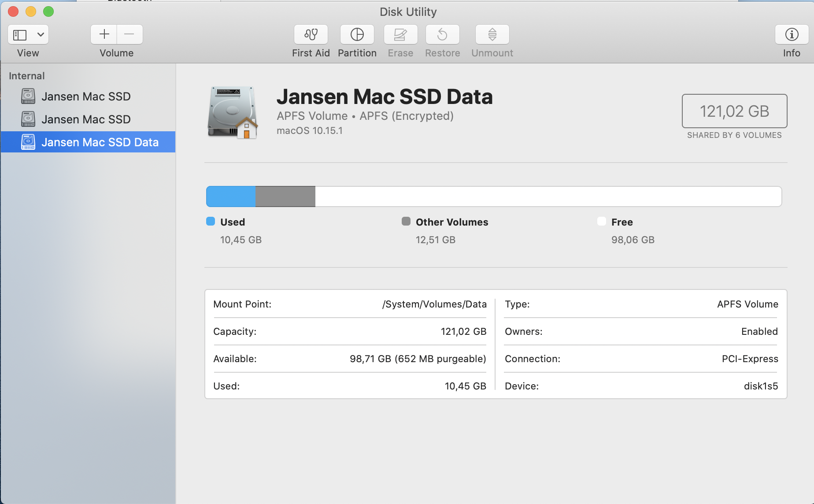Run First Aid using the stethoscope icon
The height and width of the screenshot is (504, 814).
click(311, 34)
